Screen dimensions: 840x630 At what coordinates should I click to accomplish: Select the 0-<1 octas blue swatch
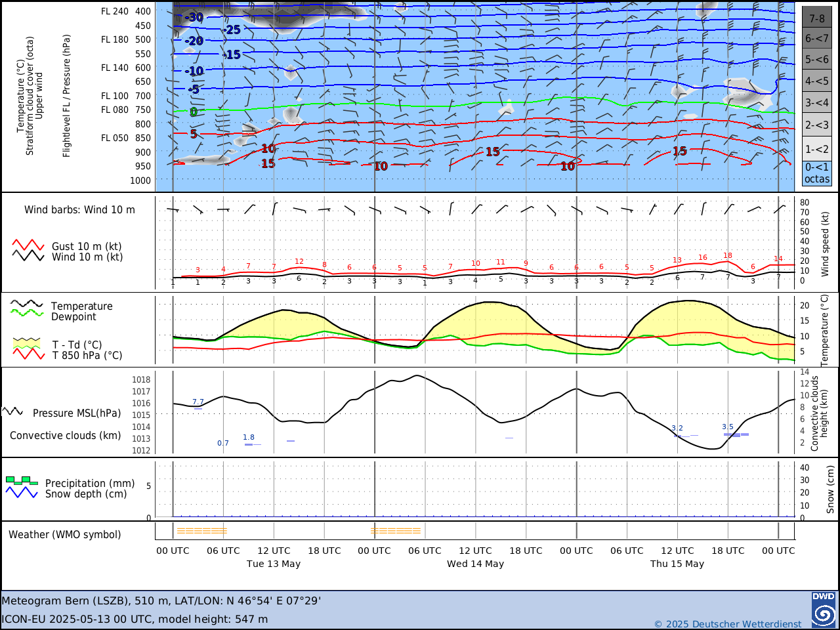tap(817, 173)
